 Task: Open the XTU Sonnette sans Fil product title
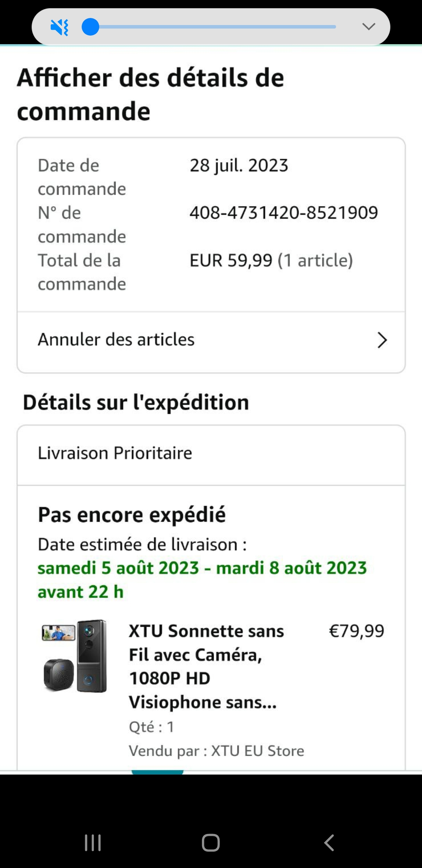point(206,666)
